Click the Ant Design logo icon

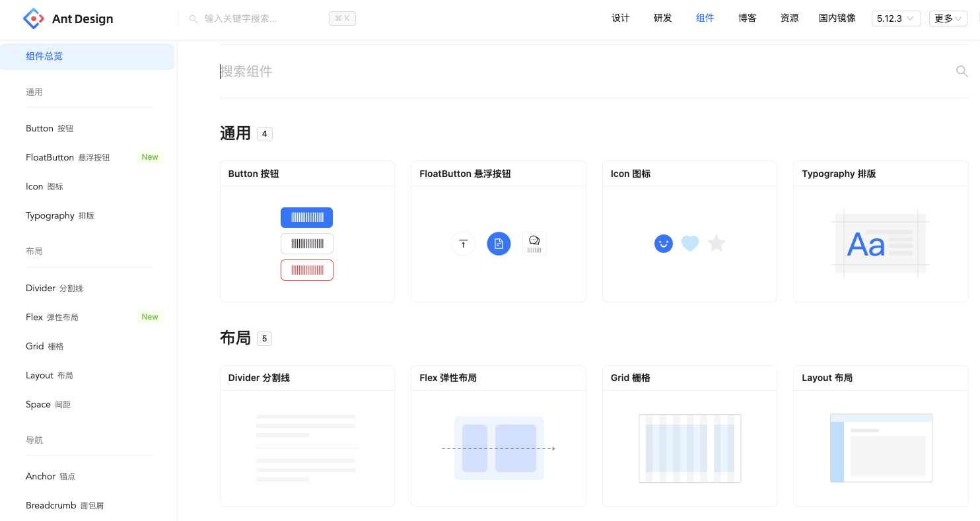(33, 18)
